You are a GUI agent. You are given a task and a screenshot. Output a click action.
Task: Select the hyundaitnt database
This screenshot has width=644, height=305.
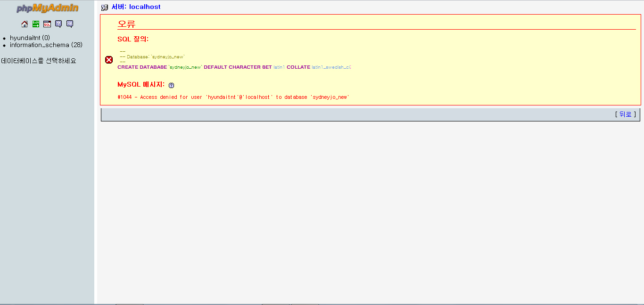tap(30, 38)
